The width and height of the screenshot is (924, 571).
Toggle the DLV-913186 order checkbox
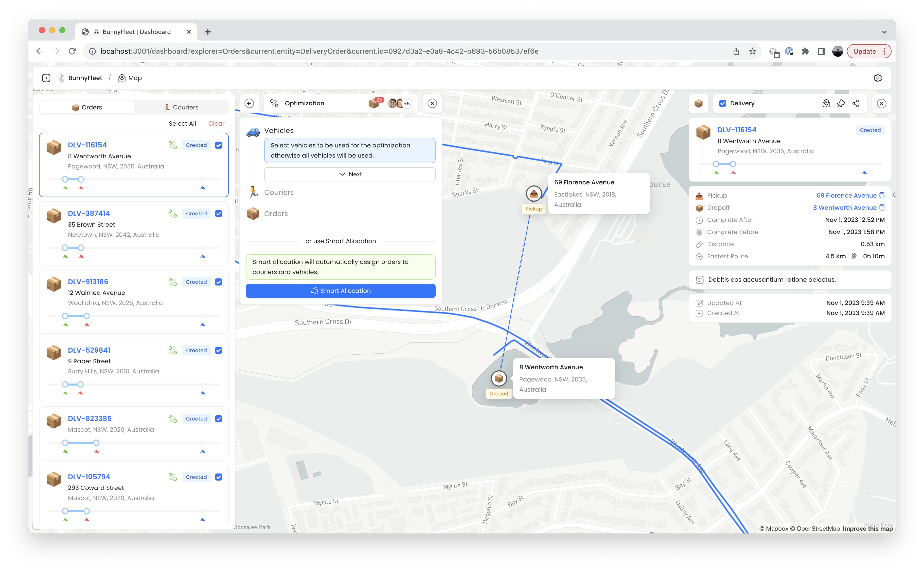pyautogui.click(x=218, y=282)
